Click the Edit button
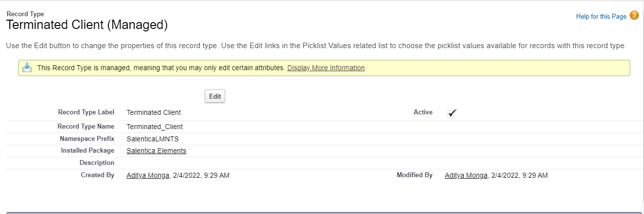The height and width of the screenshot is (214, 644). [215, 96]
